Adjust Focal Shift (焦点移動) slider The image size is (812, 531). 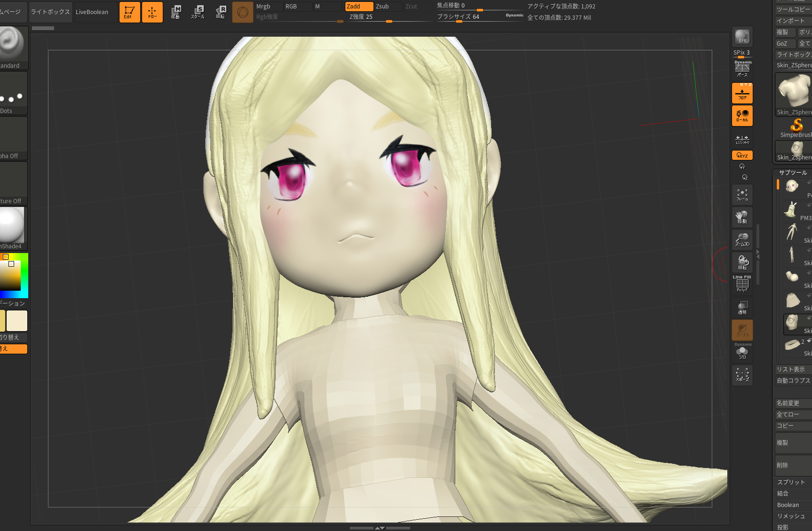coord(480,6)
